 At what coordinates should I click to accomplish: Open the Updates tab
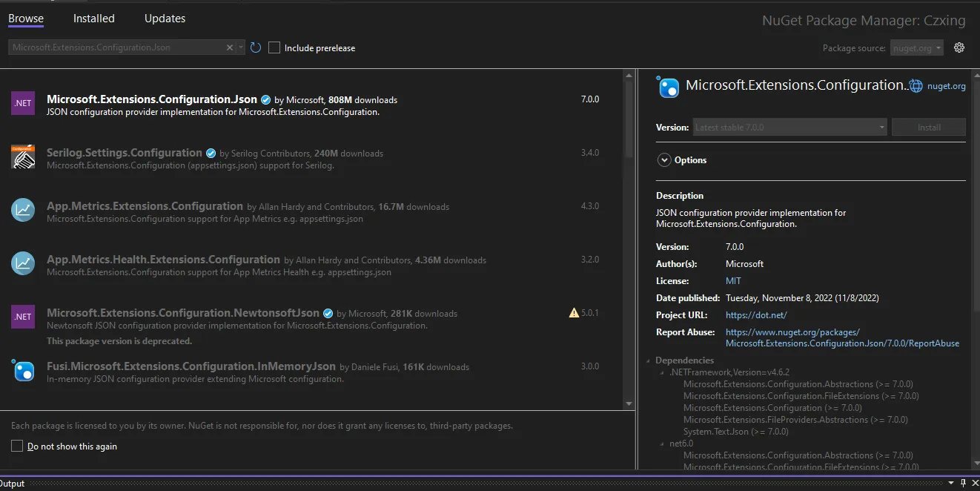165,19
